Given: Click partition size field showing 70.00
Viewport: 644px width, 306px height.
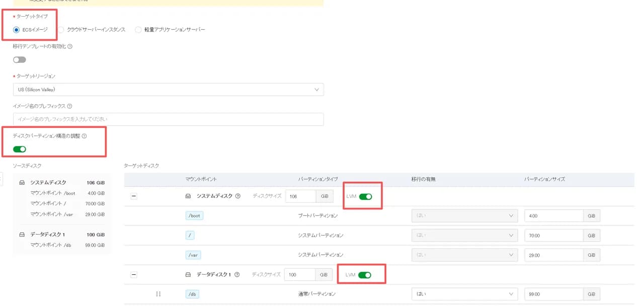Looking at the screenshot, I should [553, 236].
